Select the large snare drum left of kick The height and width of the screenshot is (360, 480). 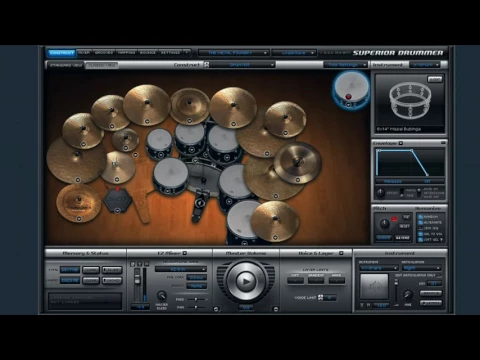click(171, 175)
